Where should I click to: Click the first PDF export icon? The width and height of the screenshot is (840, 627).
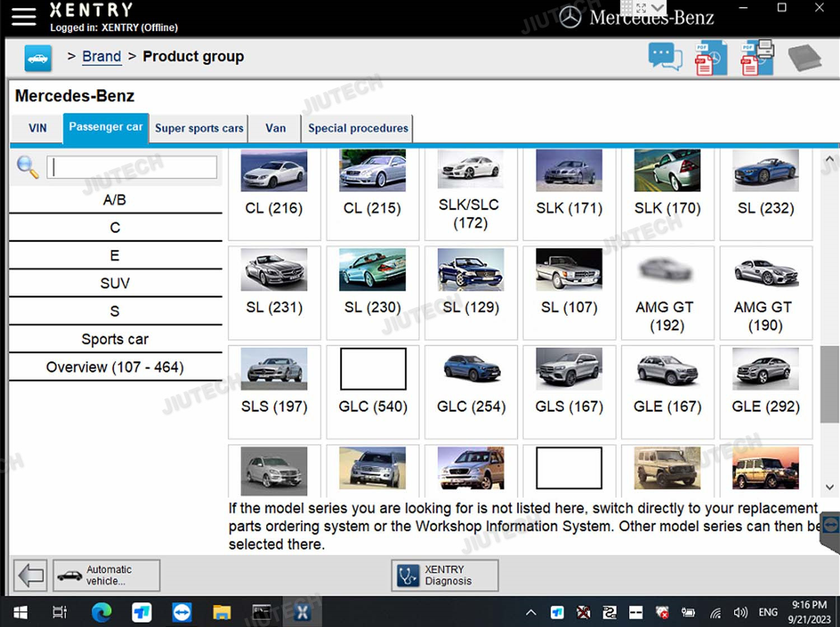710,58
